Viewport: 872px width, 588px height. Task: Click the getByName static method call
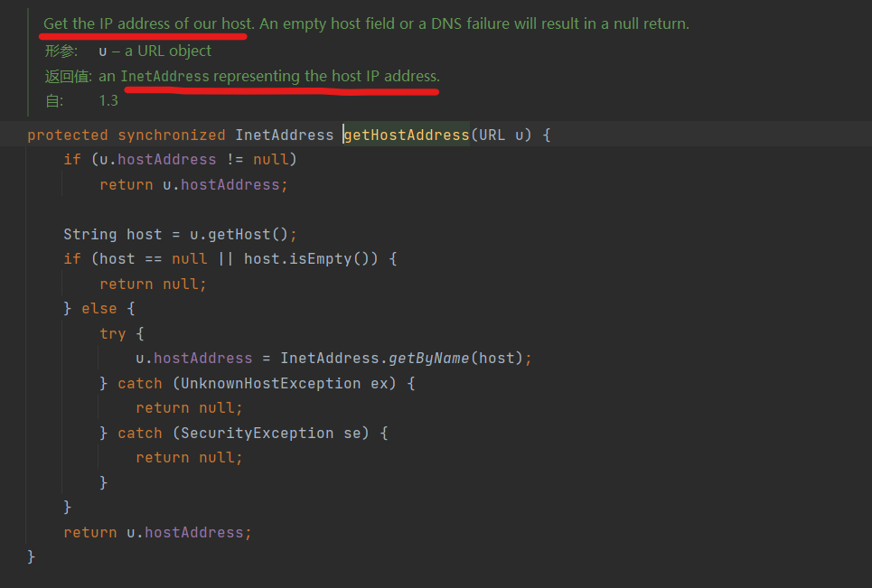click(428, 359)
